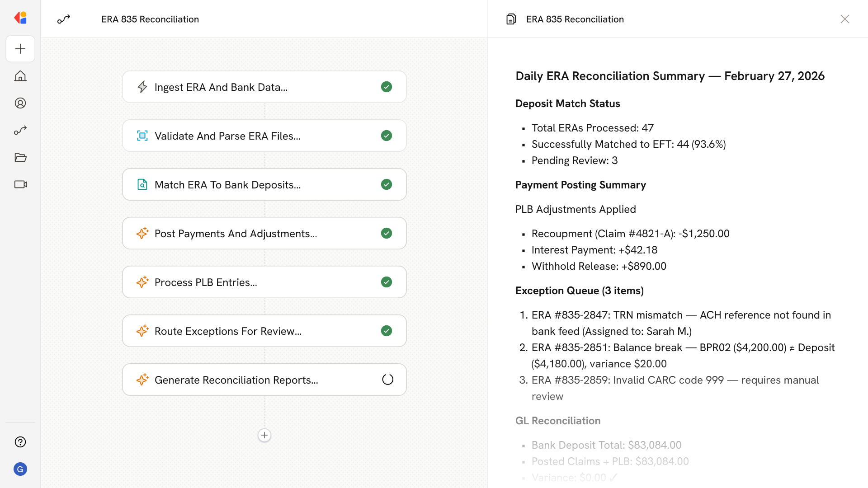
Task: Open the video camera icon in the sidebar
Action: (20, 184)
